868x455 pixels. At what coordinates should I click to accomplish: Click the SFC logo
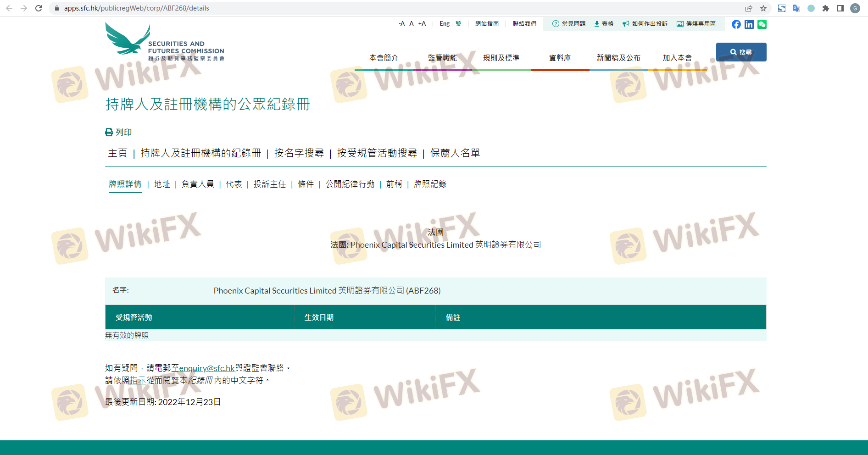[165, 42]
